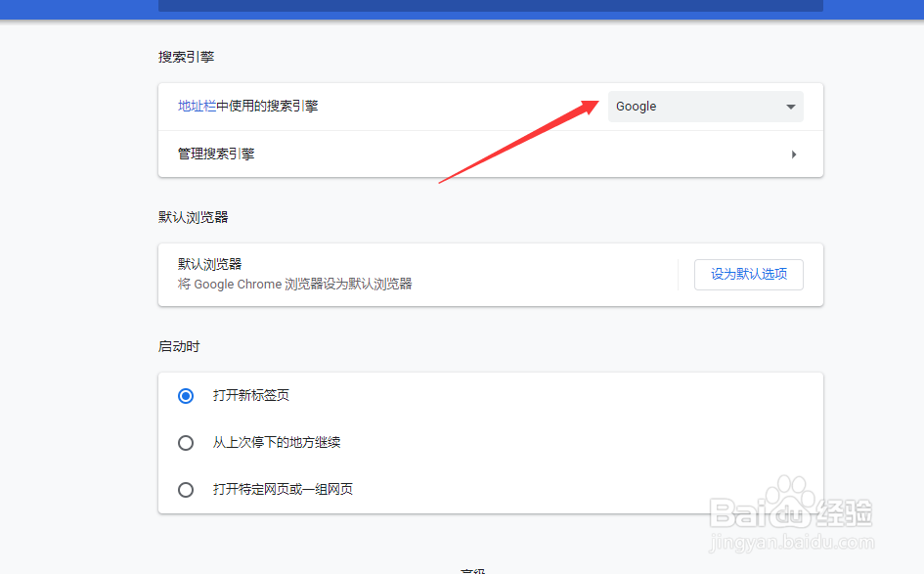Click the 搜索引擎 section heading
This screenshot has height=574, width=924.
point(186,57)
